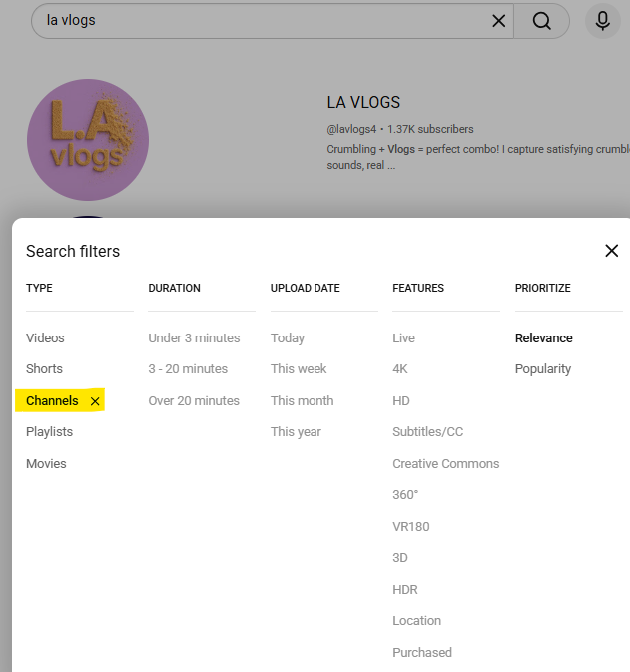
Task: Enable the Live feature filter
Action: 403,338
